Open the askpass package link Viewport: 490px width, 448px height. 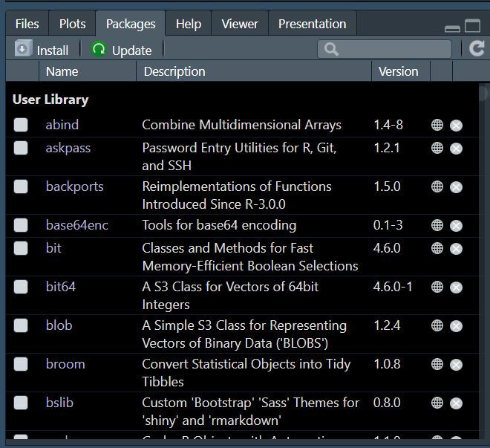coord(68,148)
